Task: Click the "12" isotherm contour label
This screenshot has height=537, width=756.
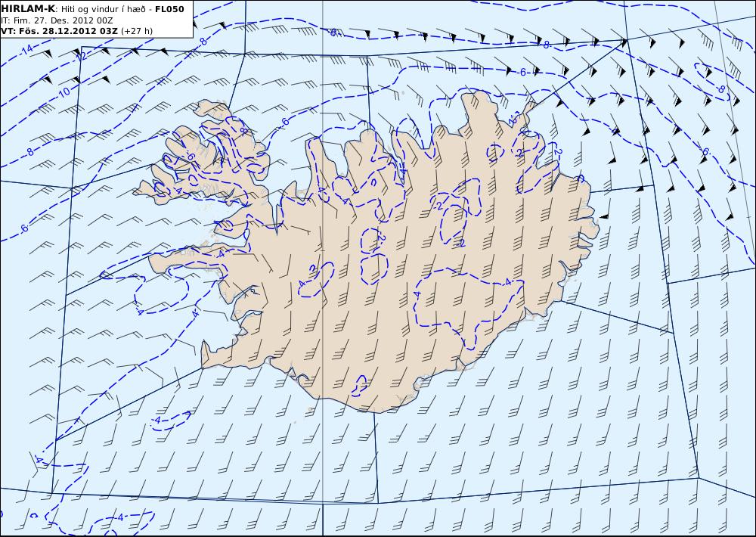Action: tap(82, 56)
